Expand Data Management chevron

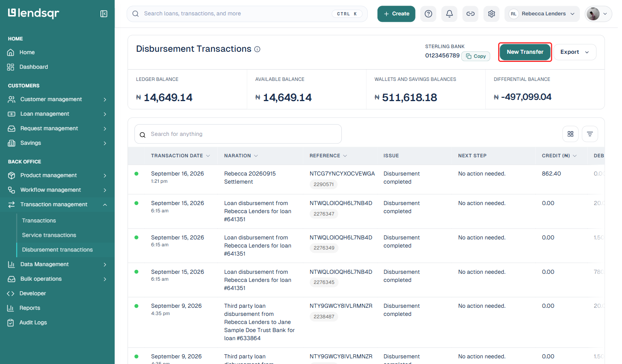coord(105,265)
